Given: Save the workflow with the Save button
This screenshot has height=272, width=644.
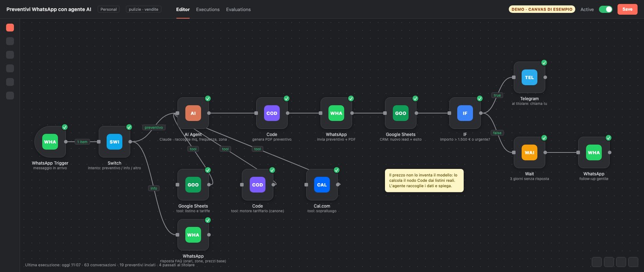Looking at the screenshot, I should [627, 9].
